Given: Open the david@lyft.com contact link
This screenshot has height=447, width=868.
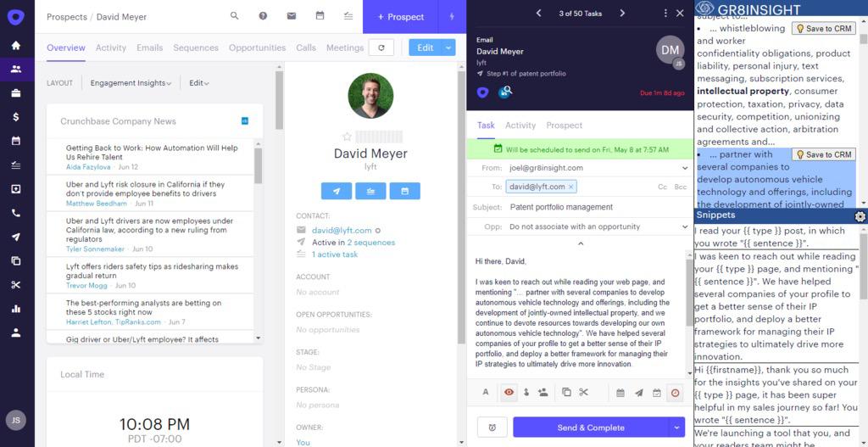Looking at the screenshot, I should pos(342,231).
